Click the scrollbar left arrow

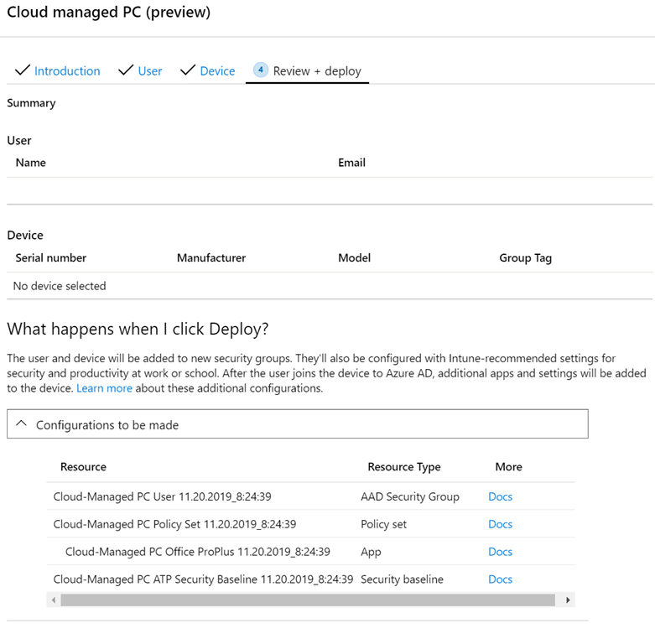click(55, 600)
